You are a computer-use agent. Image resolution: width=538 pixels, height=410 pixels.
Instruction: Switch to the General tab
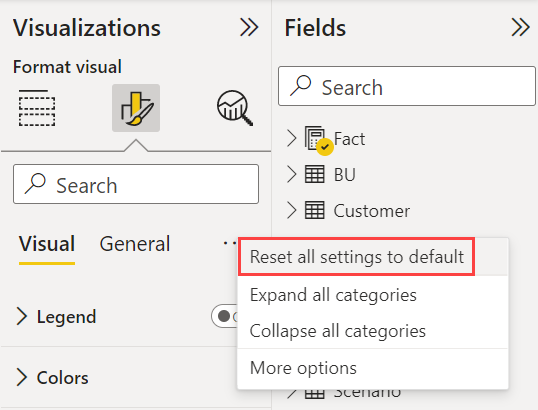pyautogui.click(x=135, y=244)
